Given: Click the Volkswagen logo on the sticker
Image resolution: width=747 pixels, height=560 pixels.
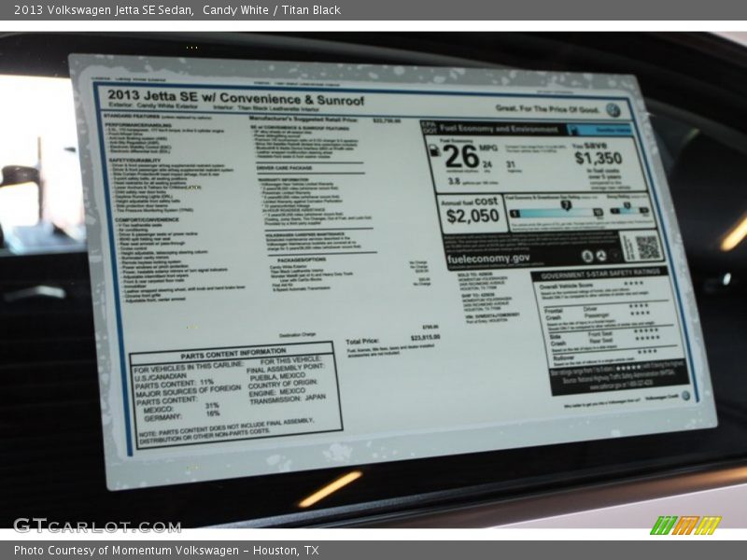Looking at the screenshot, I should coord(613,110).
